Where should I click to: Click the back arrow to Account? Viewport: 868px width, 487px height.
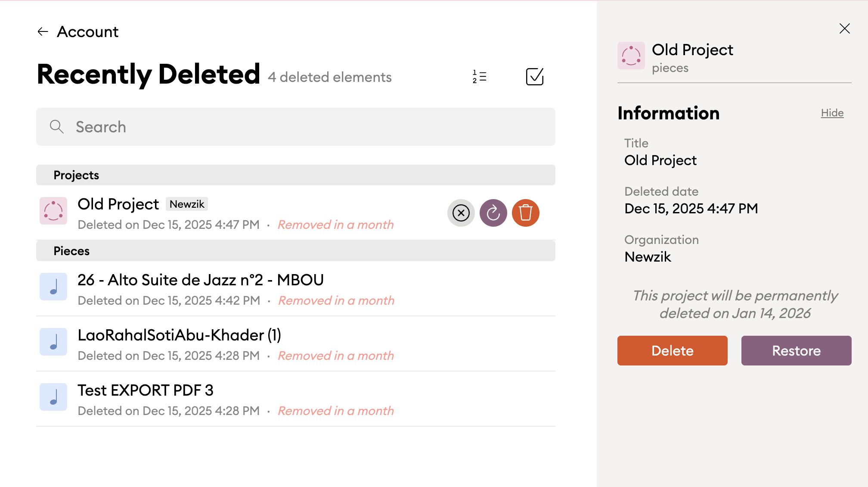pos(43,31)
